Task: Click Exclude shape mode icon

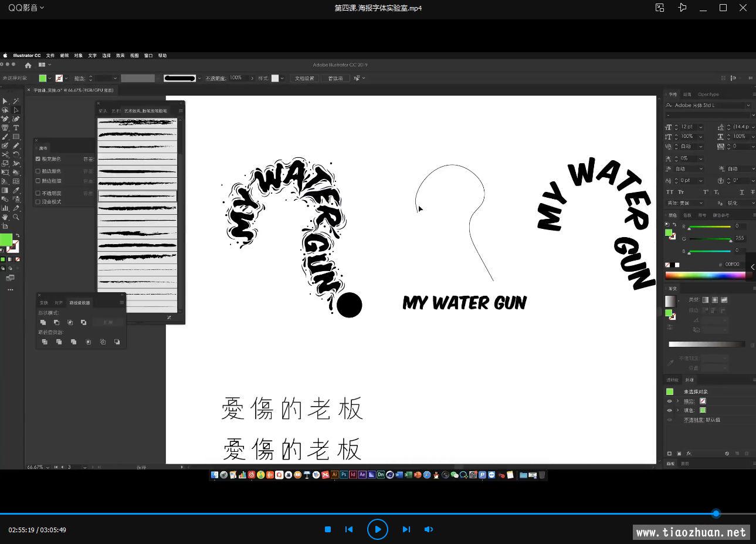Action: tap(84, 322)
